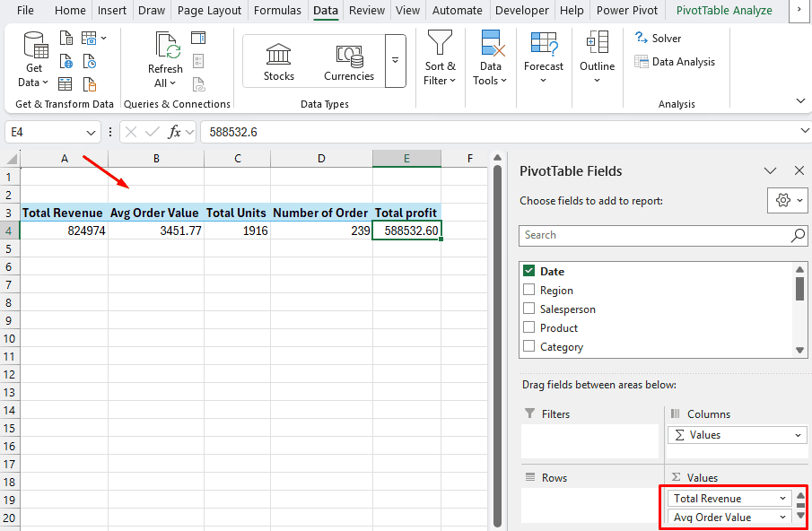The width and height of the screenshot is (812, 531).
Task: Click From Table/Range icon
Action: [65, 83]
